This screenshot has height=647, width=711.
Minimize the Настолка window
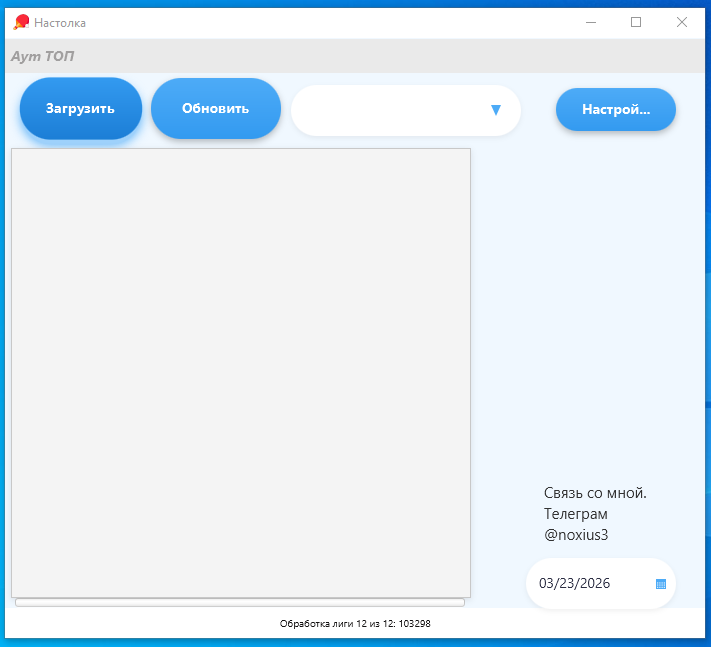click(590, 22)
